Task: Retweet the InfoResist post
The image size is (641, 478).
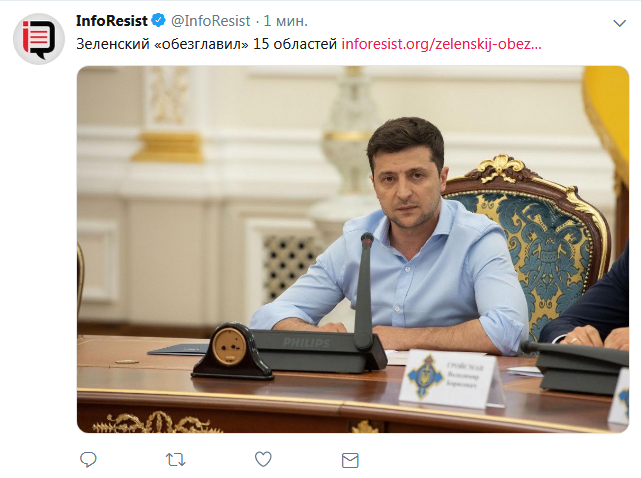Action: pyautogui.click(x=176, y=460)
